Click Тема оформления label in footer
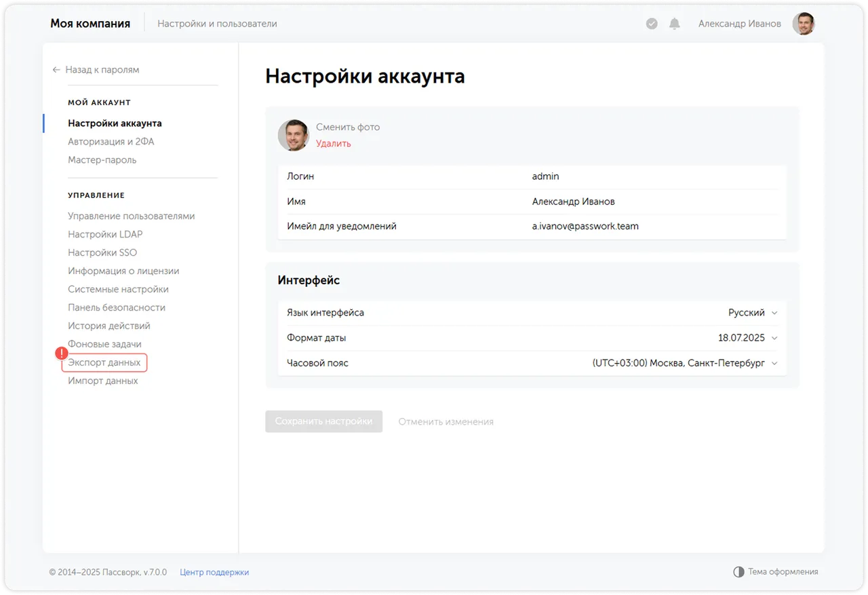The width and height of the screenshot is (868, 595). click(783, 572)
